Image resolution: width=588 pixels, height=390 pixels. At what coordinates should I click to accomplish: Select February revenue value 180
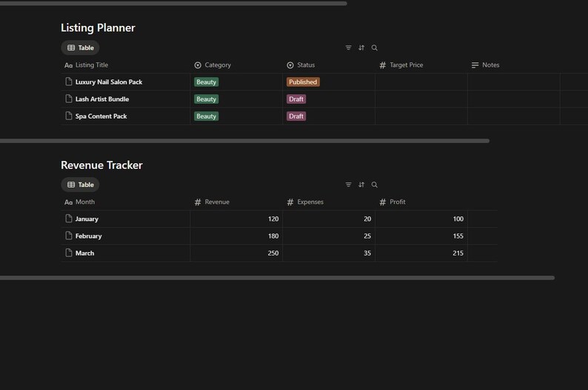click(x=273, y=236)
